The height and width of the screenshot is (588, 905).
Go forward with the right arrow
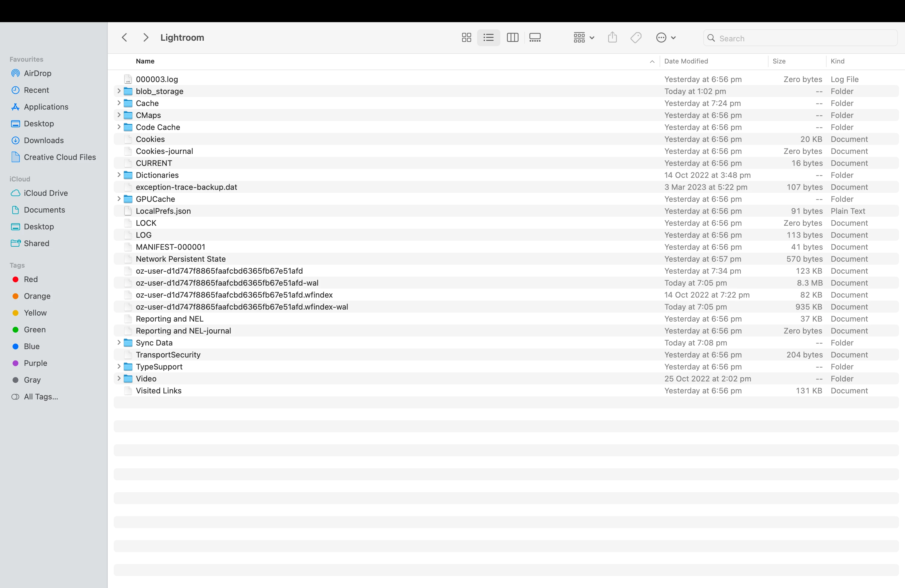[x=146, y=38]
